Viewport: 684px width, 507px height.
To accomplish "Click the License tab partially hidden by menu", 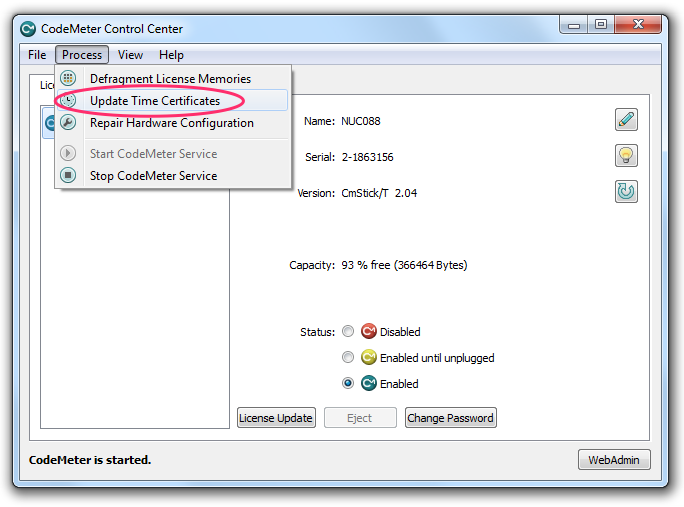I will tap(45, 85).
